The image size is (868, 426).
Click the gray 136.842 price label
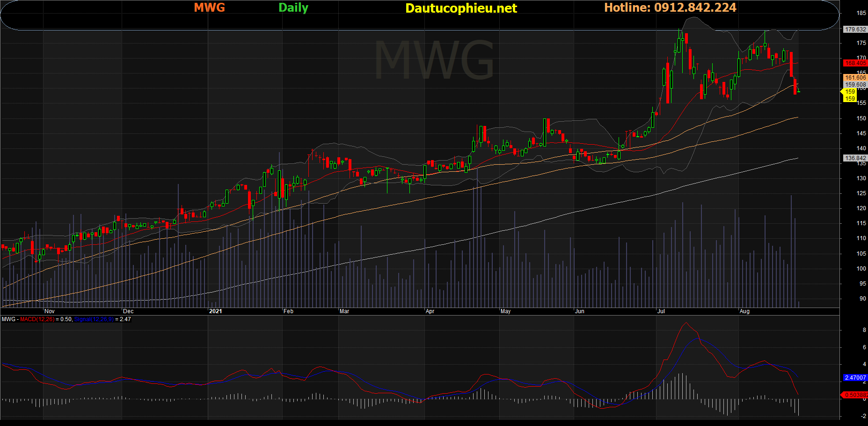pos(855,158)
